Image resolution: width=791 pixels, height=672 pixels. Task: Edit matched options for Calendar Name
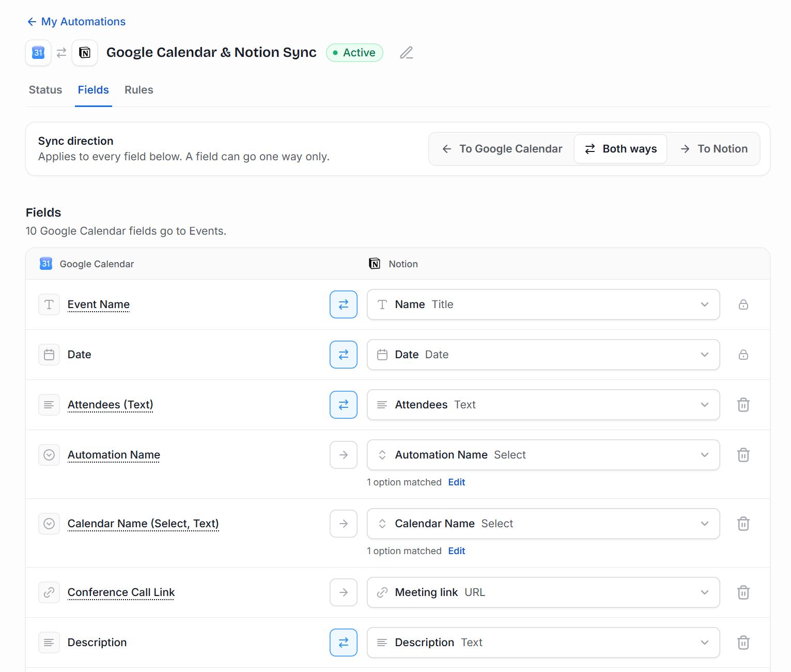coord(457,551)
